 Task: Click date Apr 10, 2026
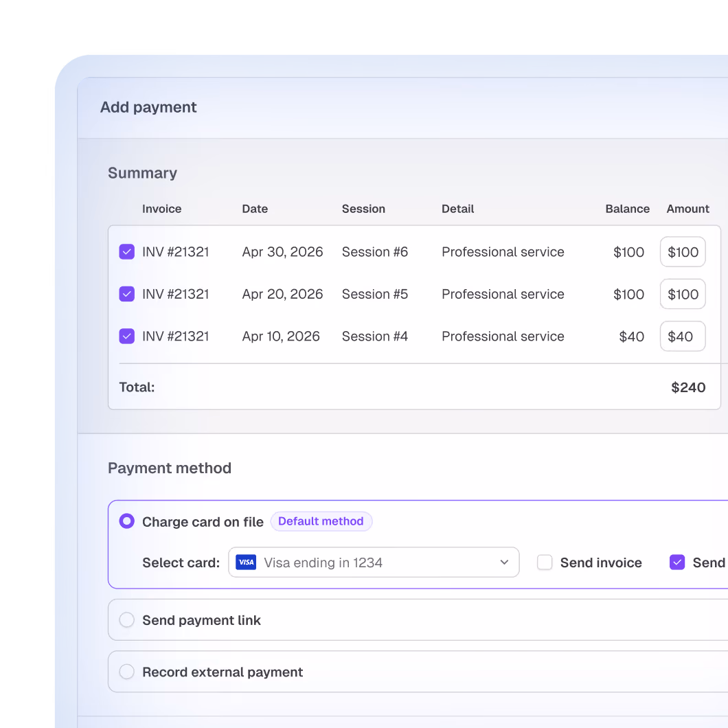[x=281, y=337]
